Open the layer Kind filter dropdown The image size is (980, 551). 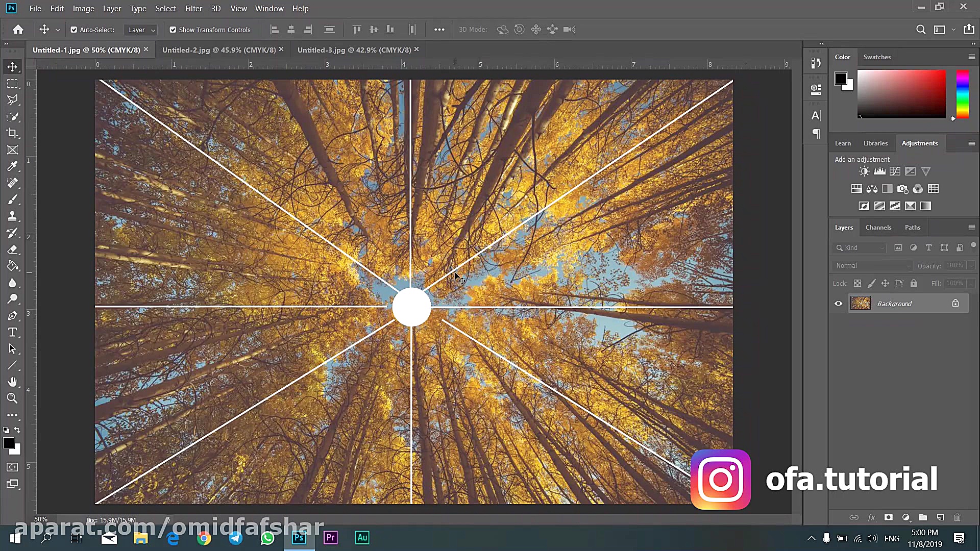point(861,248)
